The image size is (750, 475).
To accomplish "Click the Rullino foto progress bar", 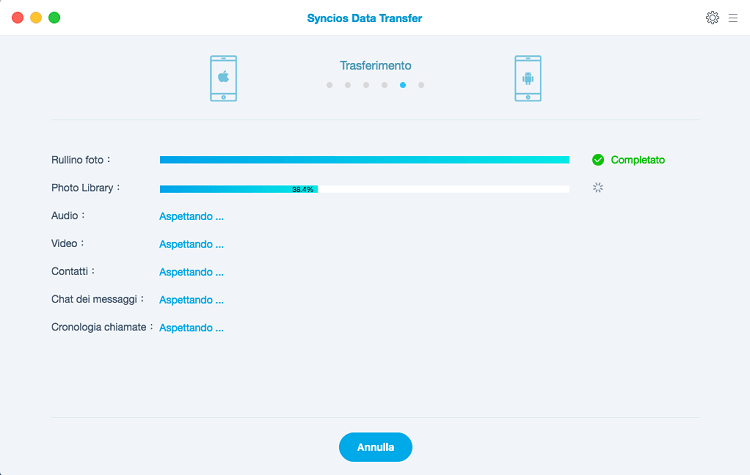I will (364, 160).
